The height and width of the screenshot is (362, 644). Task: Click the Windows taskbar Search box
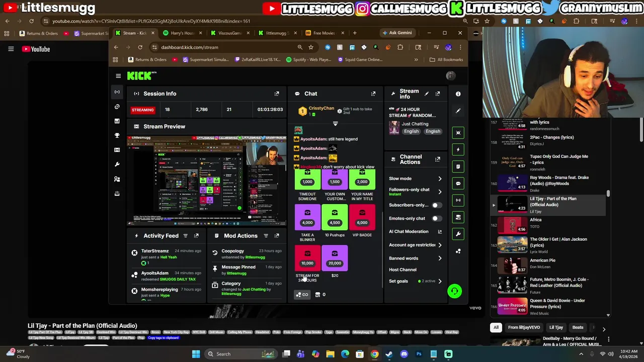pos(242,354)
